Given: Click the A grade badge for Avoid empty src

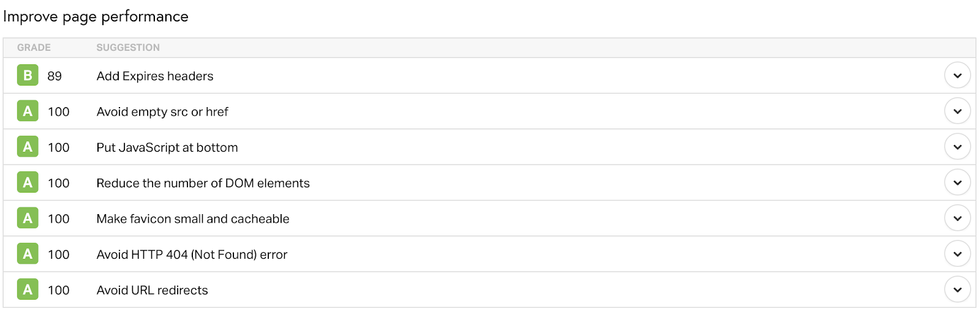Looking at the screenshot, I should [28, 111].
